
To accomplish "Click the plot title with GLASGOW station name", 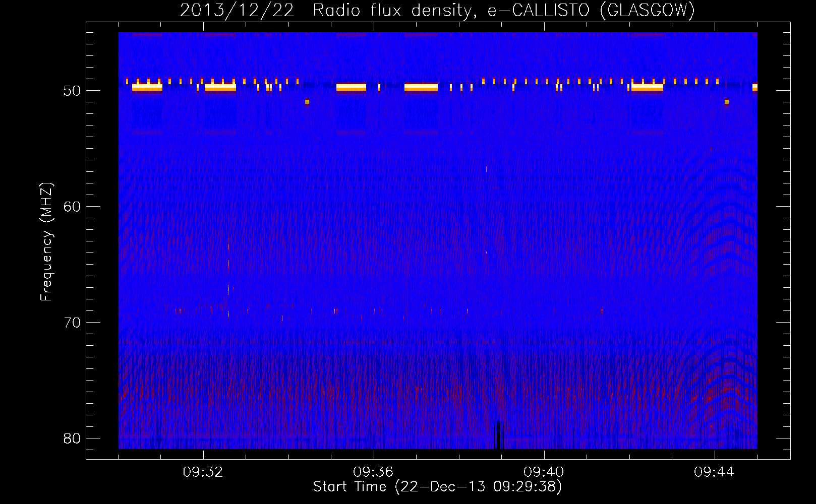I will (x=437, y=11).
